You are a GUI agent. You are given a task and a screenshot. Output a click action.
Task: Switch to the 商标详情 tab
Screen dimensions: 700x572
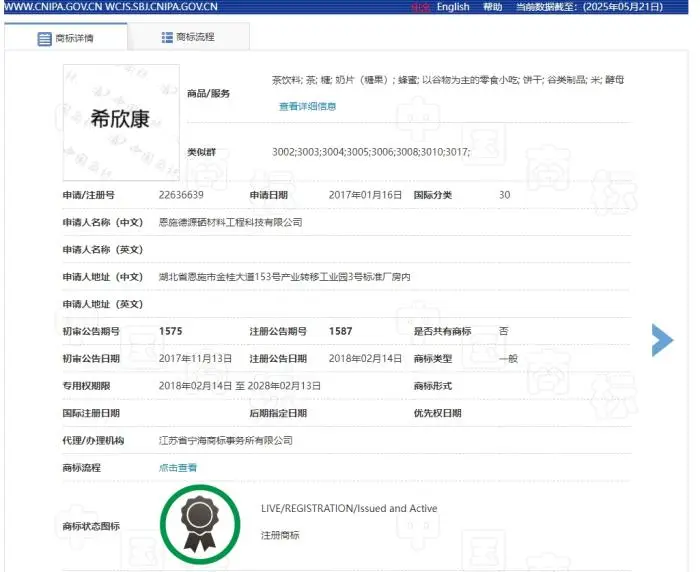coord(67,38)
